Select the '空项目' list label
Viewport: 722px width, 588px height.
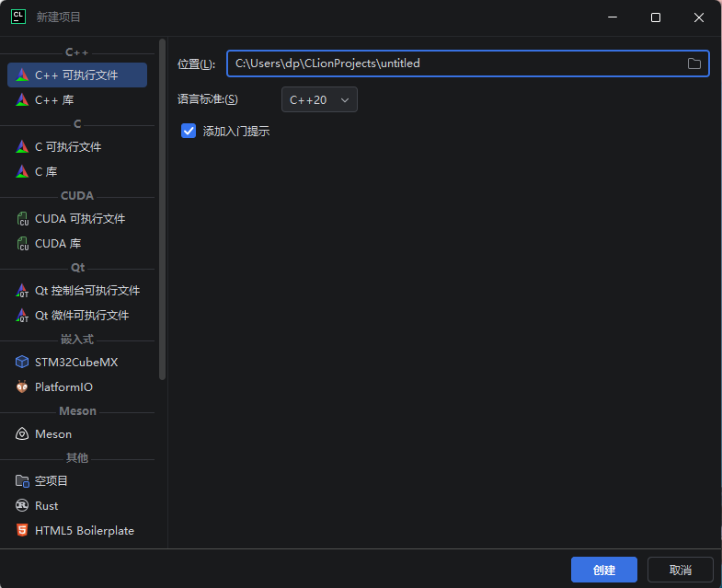[x=52, y=481]
